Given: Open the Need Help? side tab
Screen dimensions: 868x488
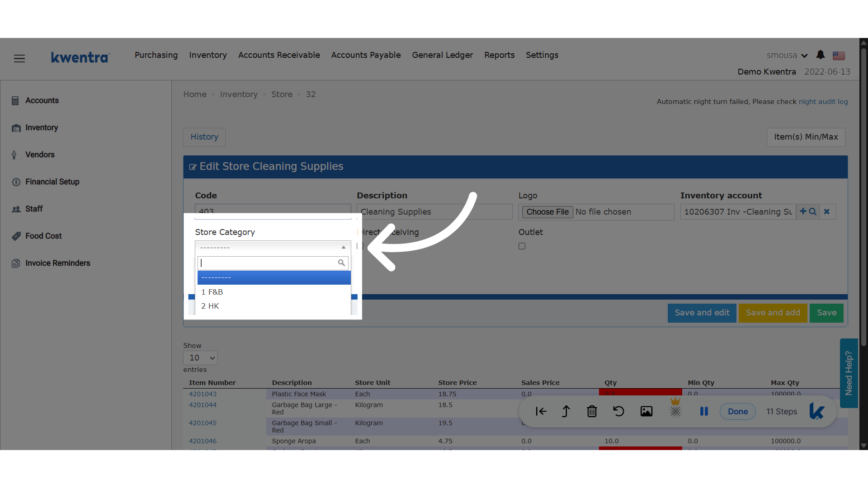Looking at the screenshot, I should tap(849, 373).
